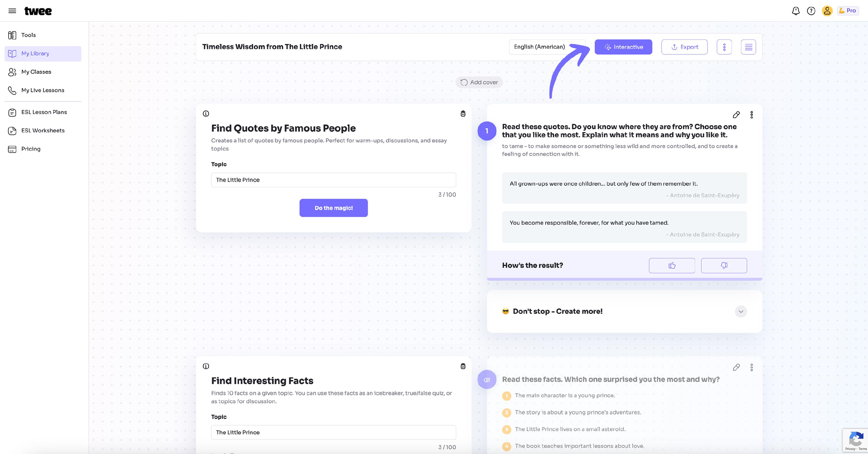Open the help question mark icon
The width and height of the screenshot is (868, 454).
click(x=811, y=11)
